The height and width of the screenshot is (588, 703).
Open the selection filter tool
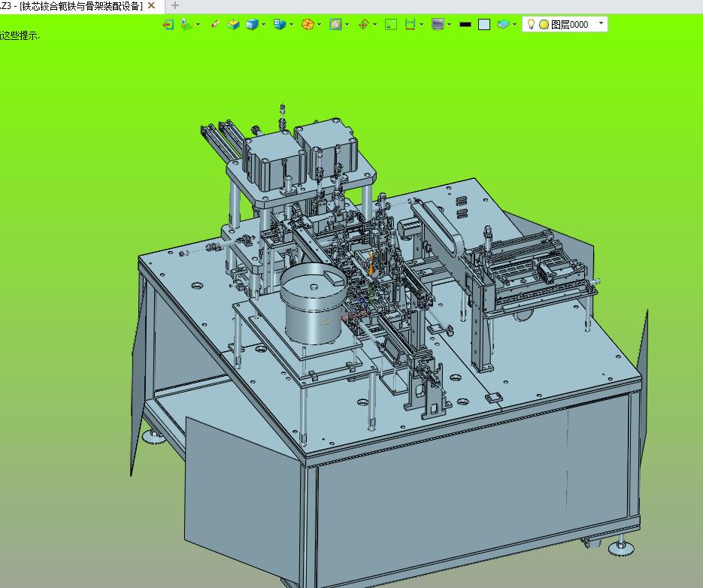pyautogui.click(x=186, y=24)
